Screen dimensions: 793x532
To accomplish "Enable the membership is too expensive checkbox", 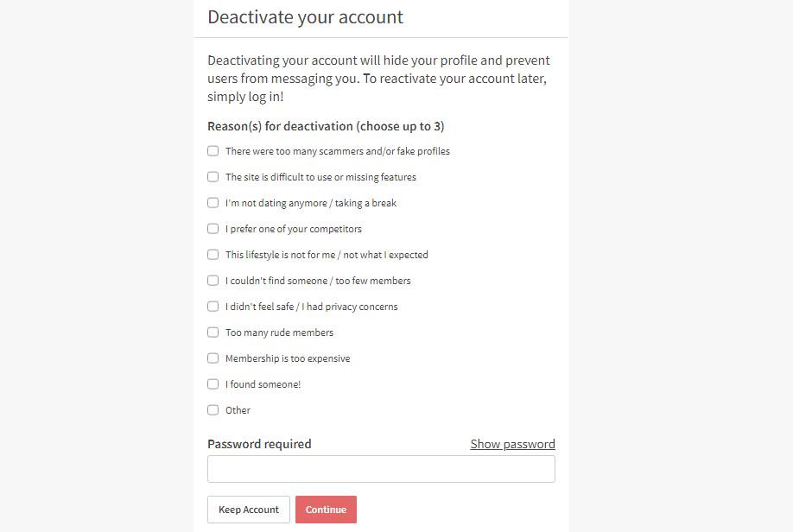I will (213, 358).
